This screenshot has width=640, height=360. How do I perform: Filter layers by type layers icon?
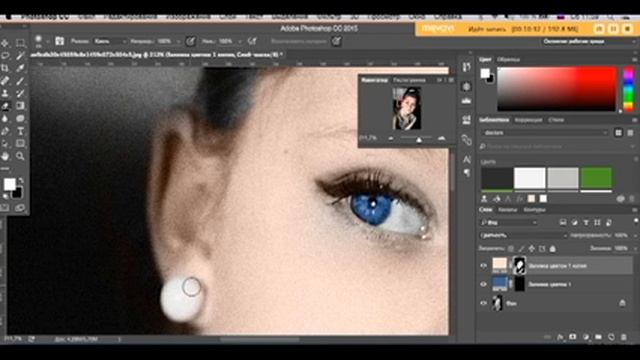[x=586, y=222]
